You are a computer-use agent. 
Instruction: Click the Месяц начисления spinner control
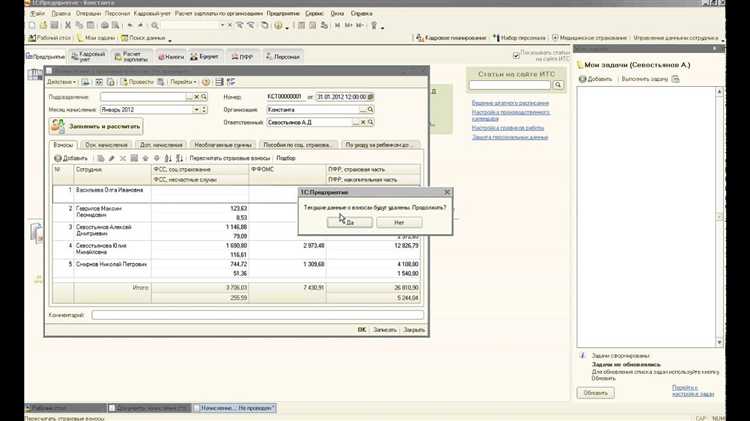tap(204, 110)
